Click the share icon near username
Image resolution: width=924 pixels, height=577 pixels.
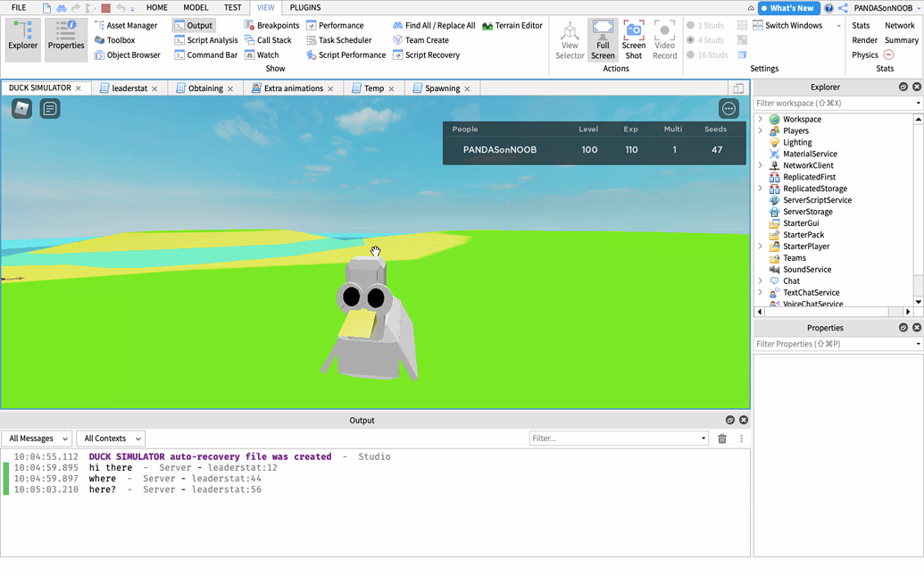844,8
